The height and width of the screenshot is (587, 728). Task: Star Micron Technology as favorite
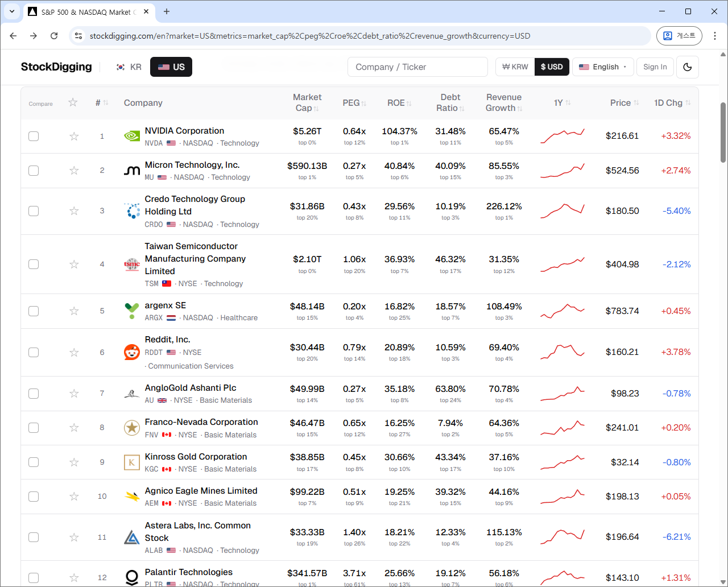[x=74, y=171]
